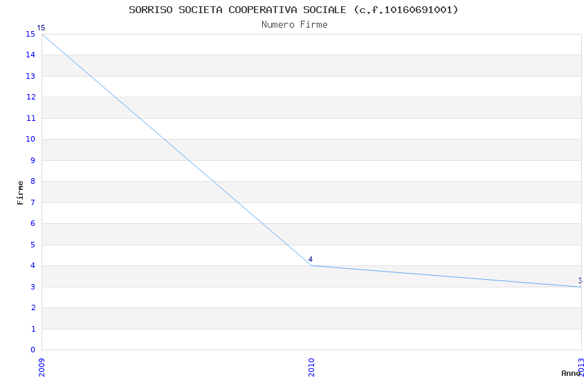The width and height of the screenshot is (588, 380).
Task: Click the y-axis tick label 9
Action: pos(33,160)
